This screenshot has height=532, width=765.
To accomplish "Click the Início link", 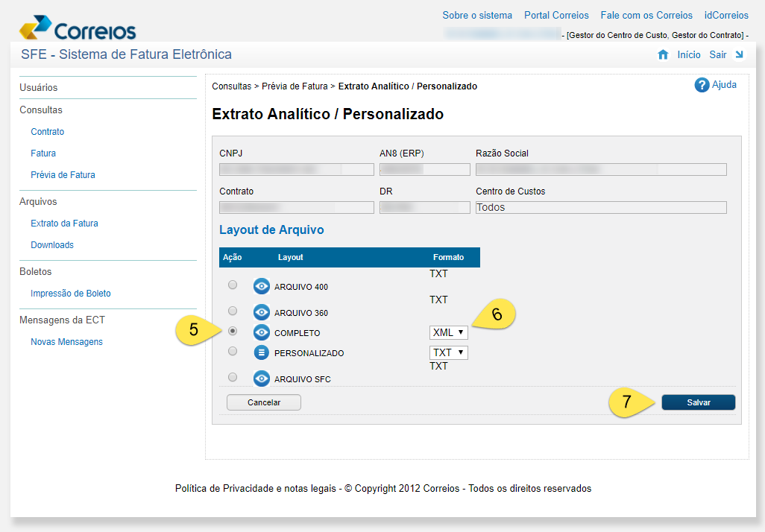I will pos(689,54).
